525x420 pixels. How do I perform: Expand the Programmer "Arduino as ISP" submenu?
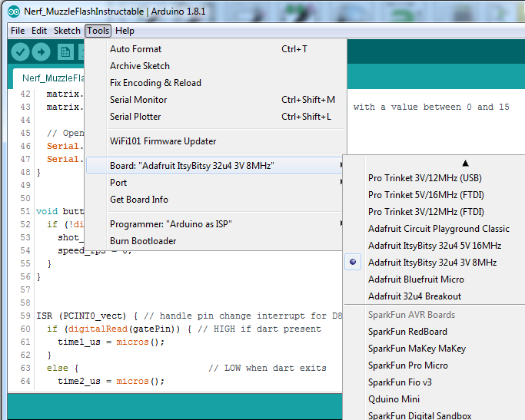(214, 224)
